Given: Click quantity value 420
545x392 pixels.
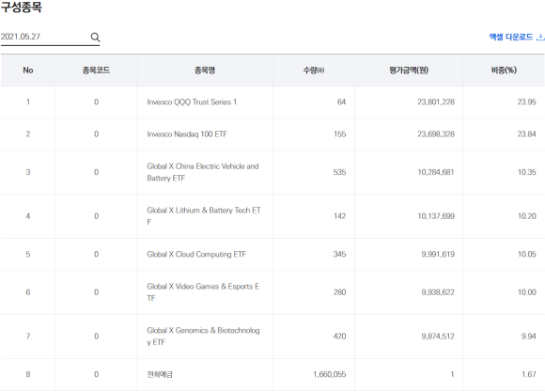Looking at the screenshot, I should tap(340, 337).
